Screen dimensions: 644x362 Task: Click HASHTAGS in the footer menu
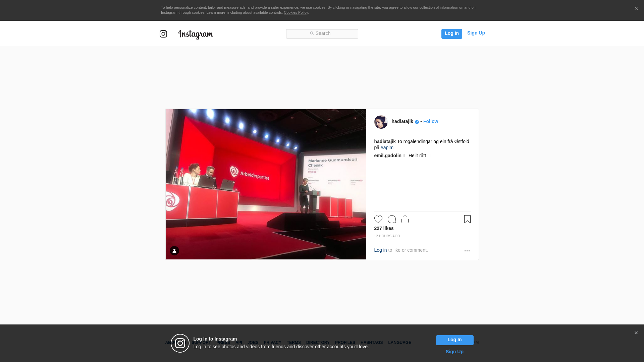click(371, 343)
